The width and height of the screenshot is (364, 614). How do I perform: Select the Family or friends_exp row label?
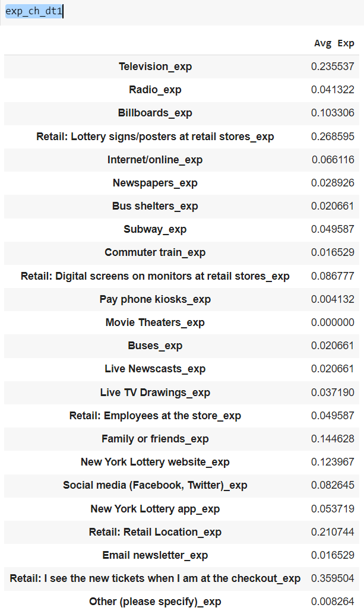click(156, 439)
